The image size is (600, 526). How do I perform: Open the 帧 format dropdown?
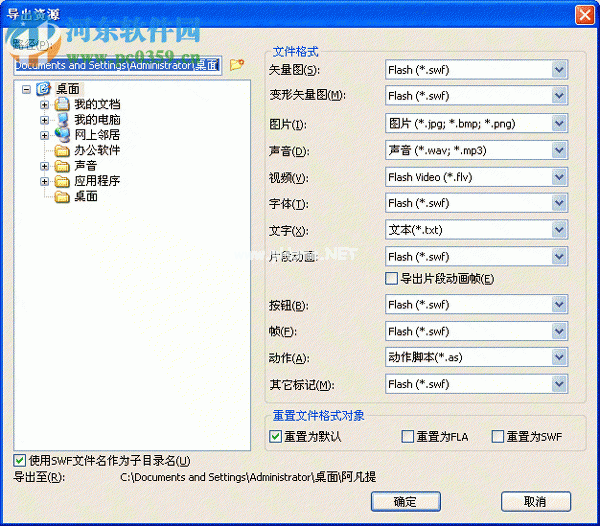559,331
